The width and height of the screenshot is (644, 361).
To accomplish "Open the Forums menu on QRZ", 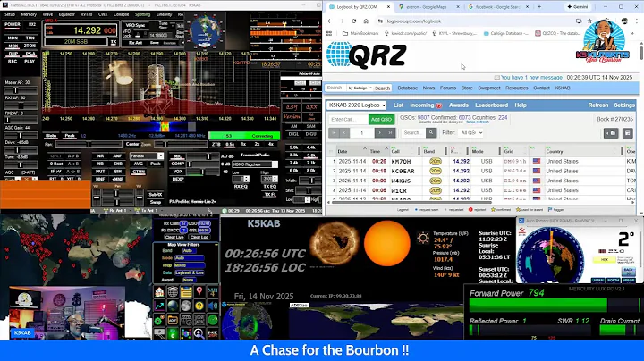I will (448, 88).
